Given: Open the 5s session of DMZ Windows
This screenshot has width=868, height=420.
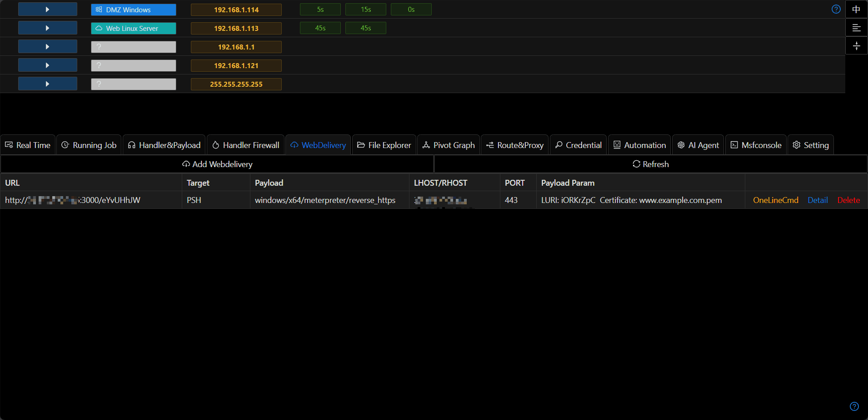Looking at the screenshot, I should [x=320, y=10].
